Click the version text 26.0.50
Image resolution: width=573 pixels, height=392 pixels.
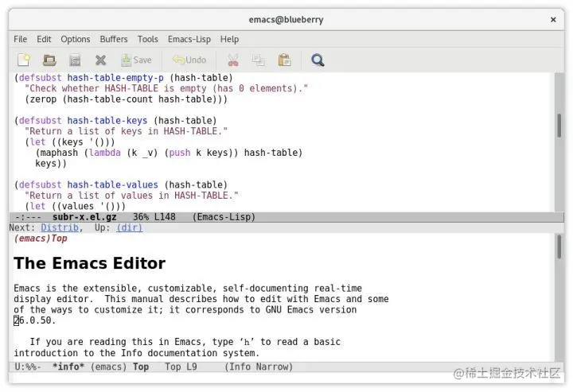coord(35,320)
